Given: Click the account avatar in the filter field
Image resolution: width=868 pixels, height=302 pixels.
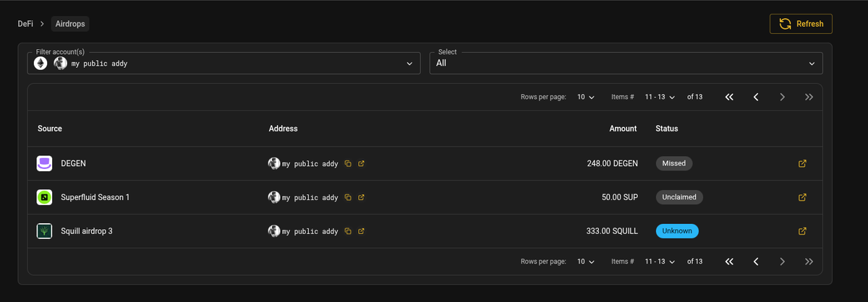Looking at the screenshot, I should 61,64.
